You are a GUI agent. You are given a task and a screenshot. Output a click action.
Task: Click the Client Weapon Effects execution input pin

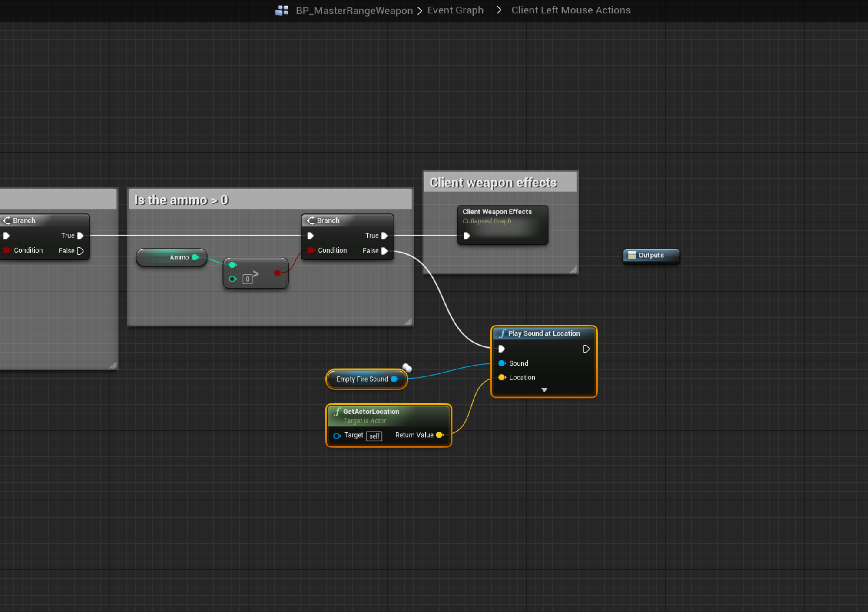point(467,236)
